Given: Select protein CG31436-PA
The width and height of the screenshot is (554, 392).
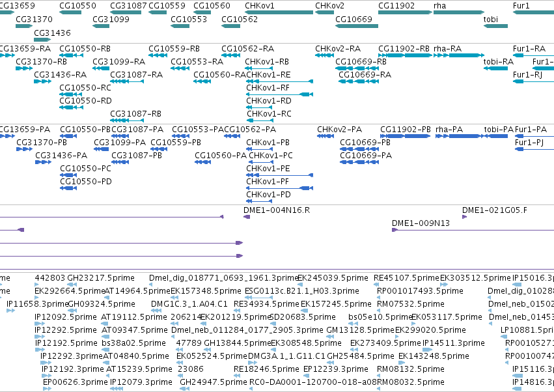Looking at the screenshot, I should point(61,156).
